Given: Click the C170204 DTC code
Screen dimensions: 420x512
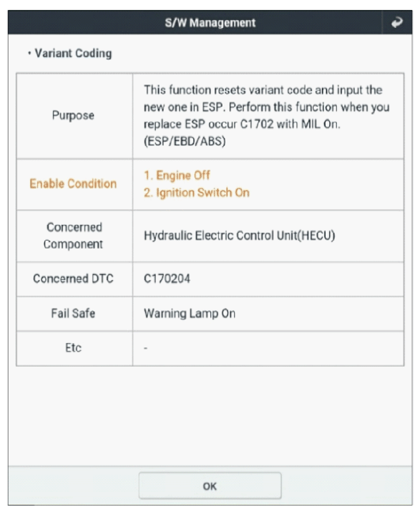Looking at the screenshot, I should [167, 279].
